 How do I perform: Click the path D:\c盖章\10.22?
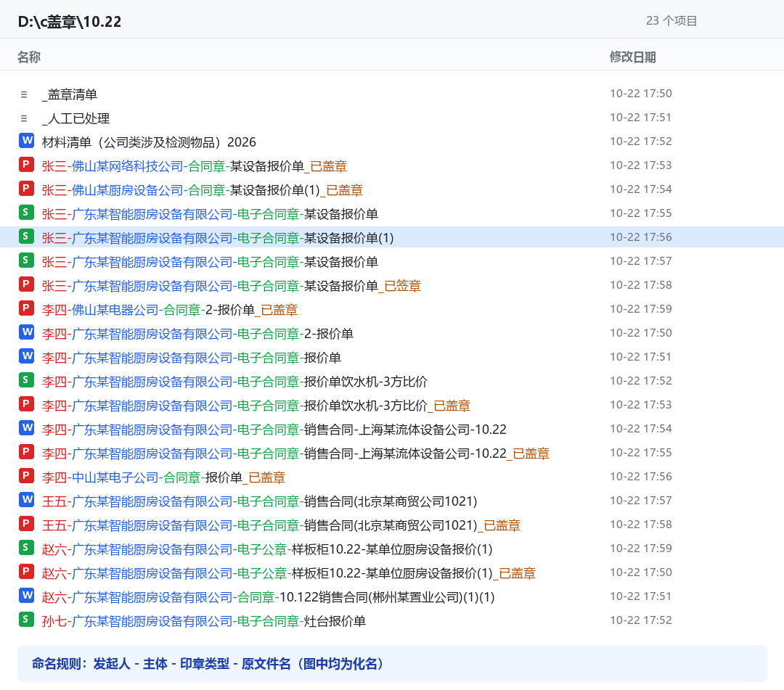pyautogui.click(x=70, y=22)
